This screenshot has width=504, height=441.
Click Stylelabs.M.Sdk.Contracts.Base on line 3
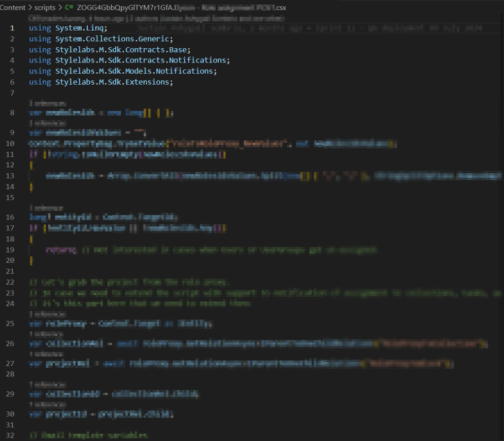coord(122,50)
